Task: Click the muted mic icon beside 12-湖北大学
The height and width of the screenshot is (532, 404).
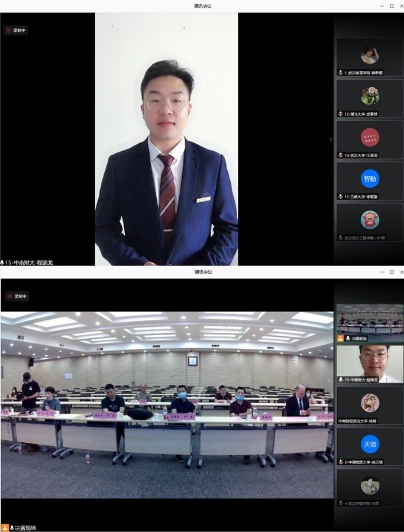Action: pos(340,113)
